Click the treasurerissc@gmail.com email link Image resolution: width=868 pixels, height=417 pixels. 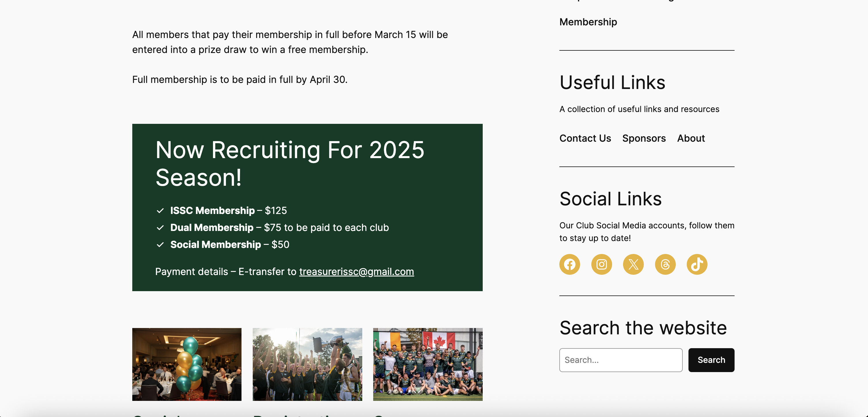click(356, 272)
